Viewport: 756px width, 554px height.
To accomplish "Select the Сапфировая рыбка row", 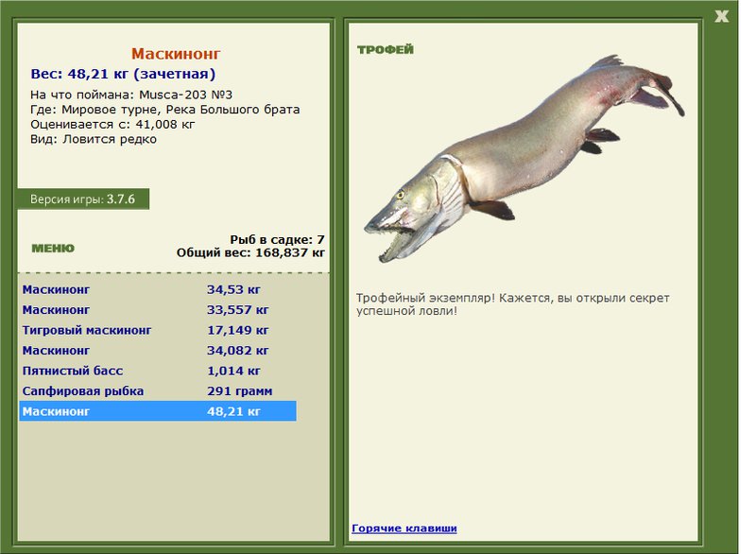I will pos(158,391).
